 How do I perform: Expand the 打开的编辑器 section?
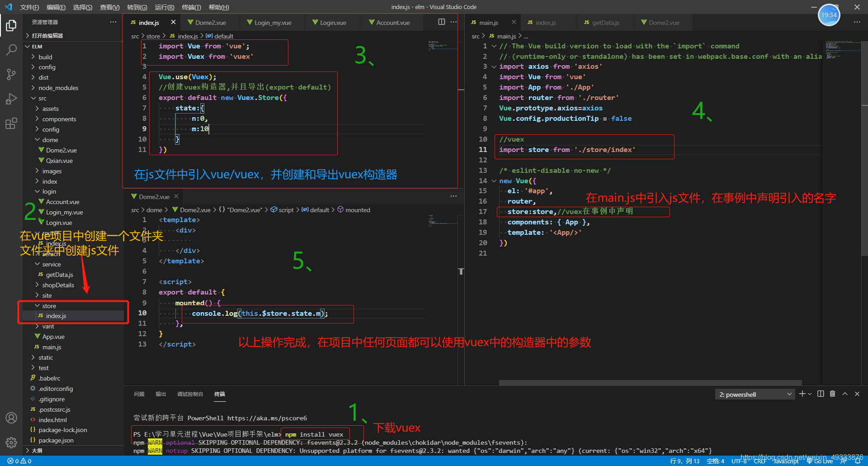click(47, 35)
